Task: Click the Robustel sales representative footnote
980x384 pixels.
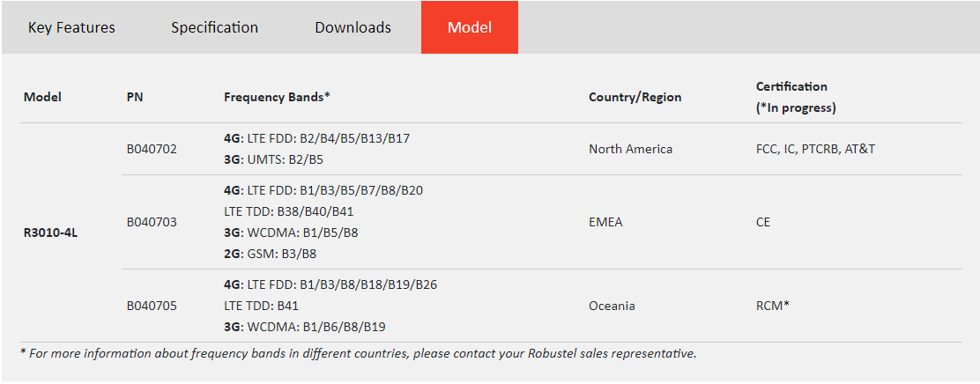Action: (x=358, y=353)
